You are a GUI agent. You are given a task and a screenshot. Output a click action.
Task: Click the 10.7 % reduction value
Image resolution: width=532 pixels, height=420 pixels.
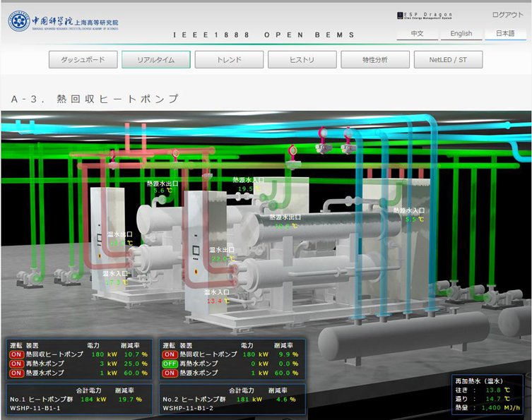click(136, 354)
